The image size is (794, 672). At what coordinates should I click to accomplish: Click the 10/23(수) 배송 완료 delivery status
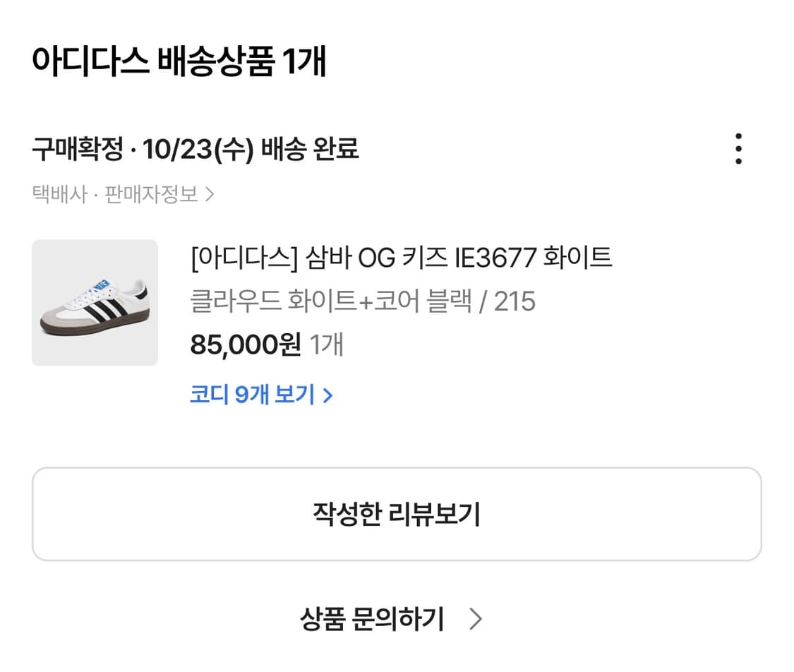click(x=251, y=149)
